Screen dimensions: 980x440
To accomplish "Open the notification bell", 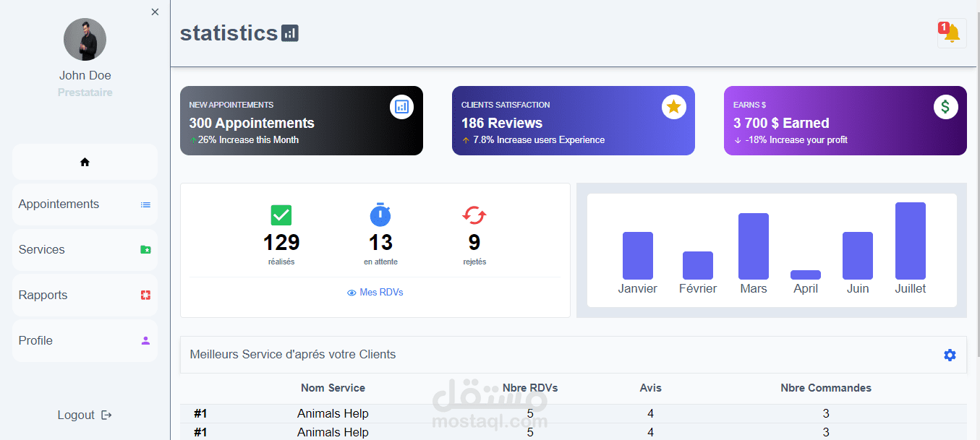I will coord(952,33).
